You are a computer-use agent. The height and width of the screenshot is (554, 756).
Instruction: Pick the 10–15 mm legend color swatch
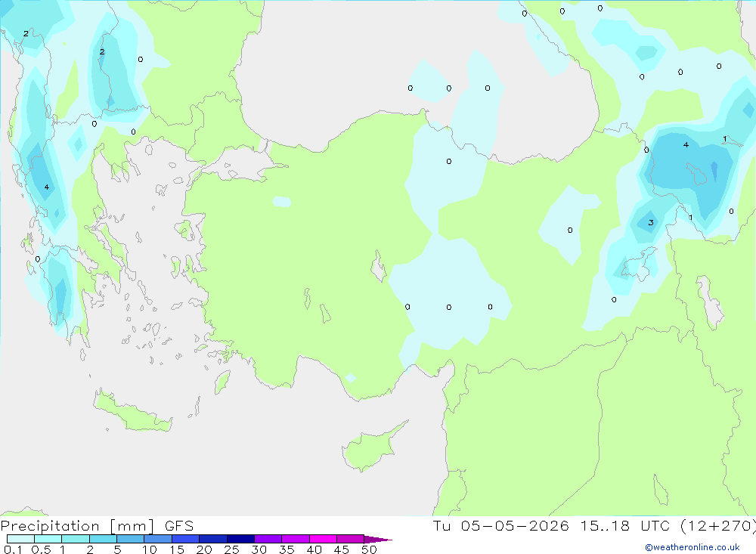[158, 539]
